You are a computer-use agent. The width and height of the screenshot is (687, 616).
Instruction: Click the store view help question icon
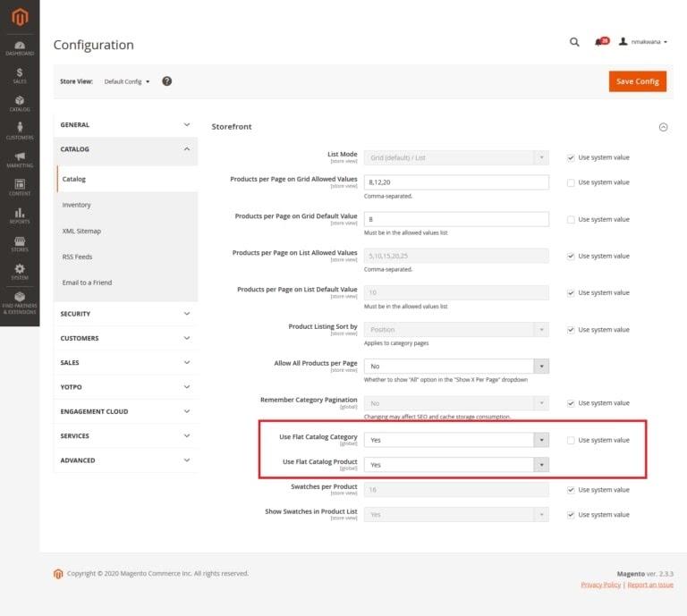point(167,81)
